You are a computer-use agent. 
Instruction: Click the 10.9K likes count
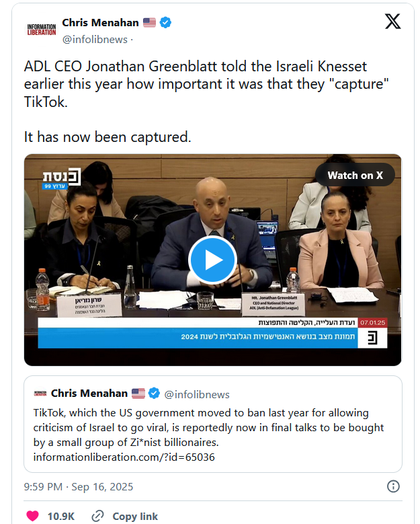point(61,517)
